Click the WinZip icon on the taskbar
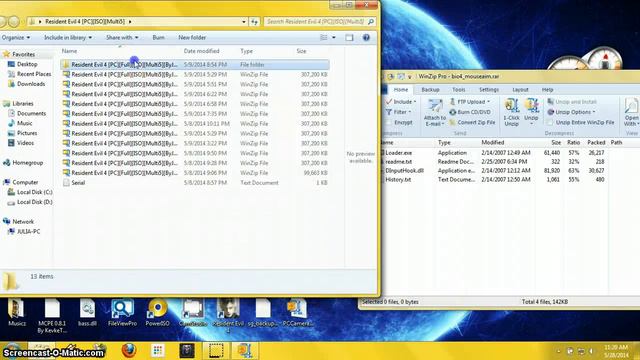This screenshot has height=360, width=640. tap(245, 350)
